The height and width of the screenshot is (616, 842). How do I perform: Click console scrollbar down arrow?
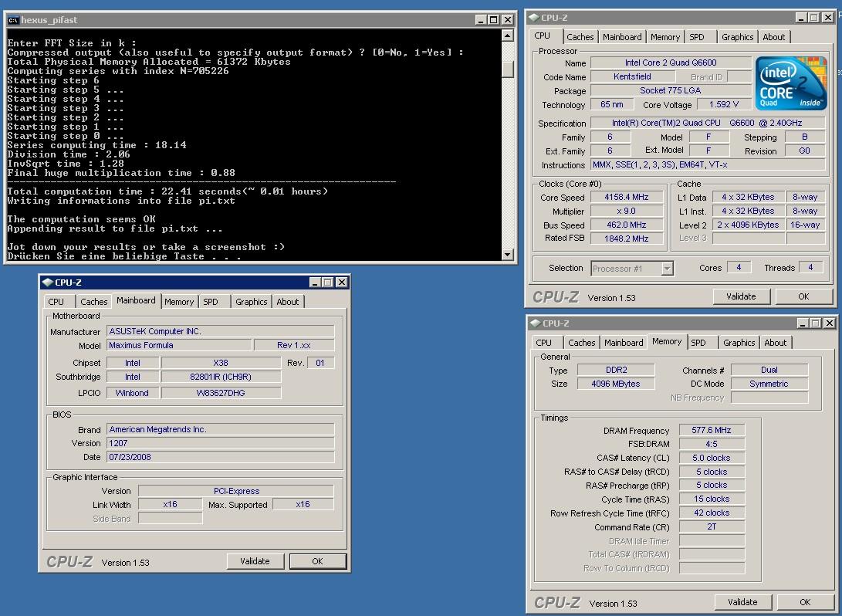coord(507,255)
